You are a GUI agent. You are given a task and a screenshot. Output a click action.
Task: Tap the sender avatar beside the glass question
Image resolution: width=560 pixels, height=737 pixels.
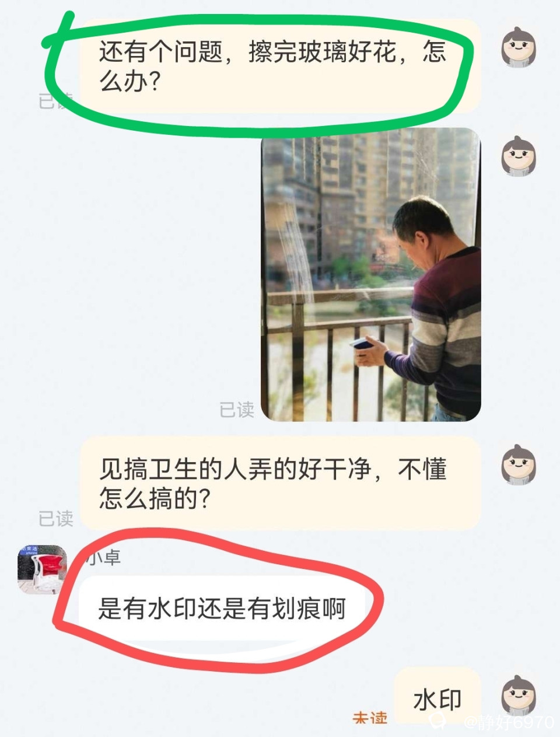pyautogui.click(x=519, y=46)
